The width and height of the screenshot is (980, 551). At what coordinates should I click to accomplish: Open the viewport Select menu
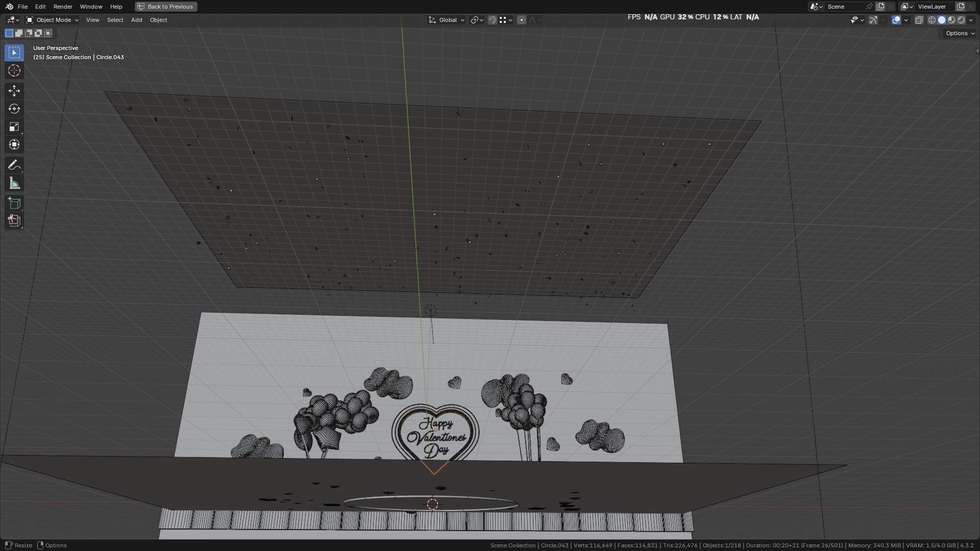coord(115,20)
